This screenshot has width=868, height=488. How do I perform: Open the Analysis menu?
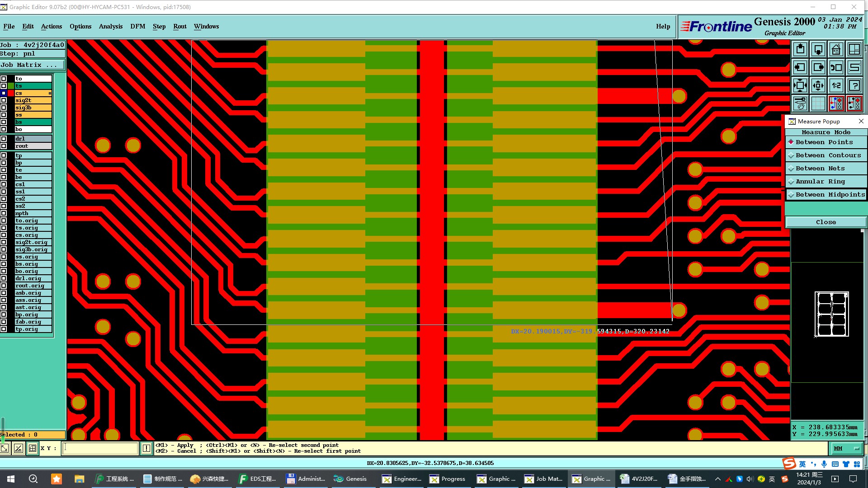click(x=111, y=26)
